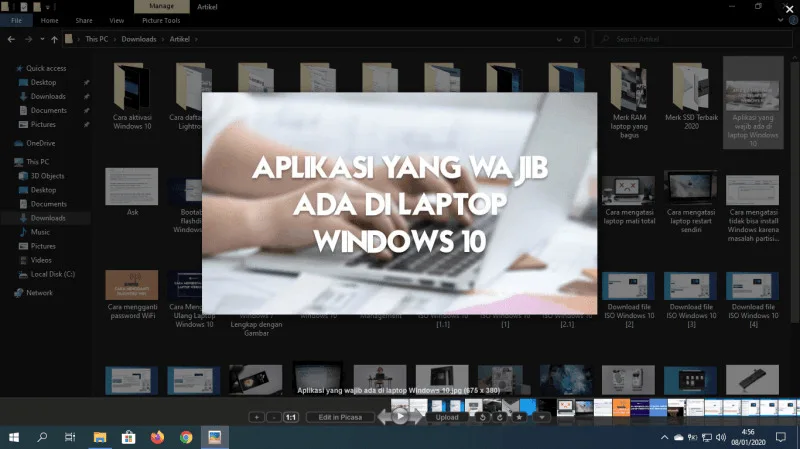Viewport: 800px width, 449px height.
Task: Select the Ask image file
Action: tap(132, 192)
